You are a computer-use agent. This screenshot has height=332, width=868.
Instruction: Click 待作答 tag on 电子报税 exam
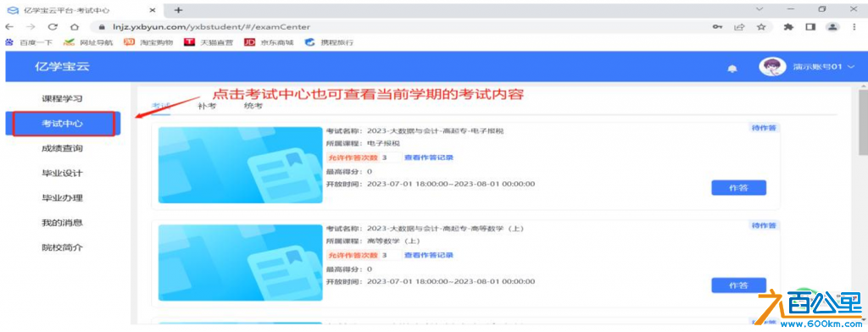(764, 128)
